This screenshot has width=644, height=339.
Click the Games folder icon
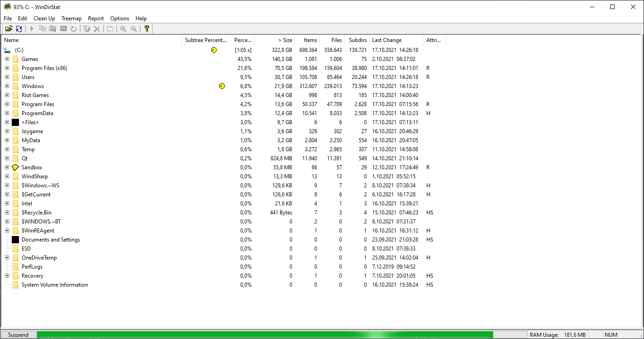(15, 59)
